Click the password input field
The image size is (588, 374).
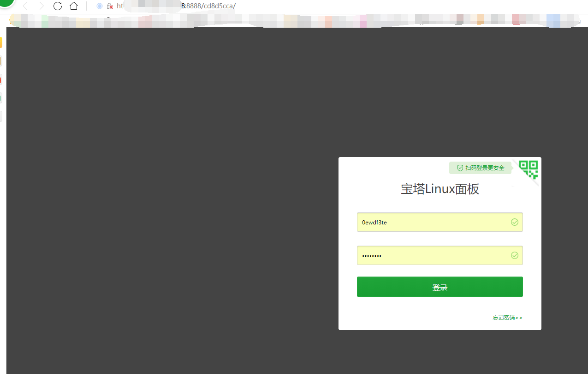click(440, 255)
